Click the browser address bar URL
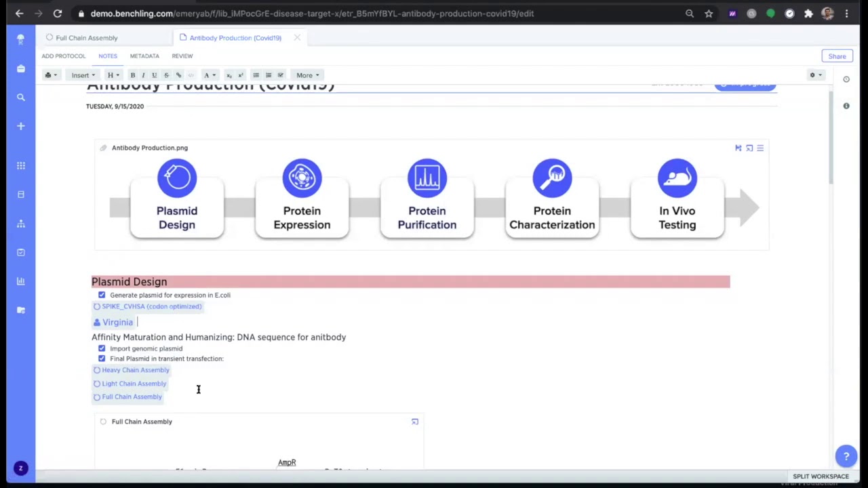Viewport: 868px width, 488px height. tap(312, 14)
